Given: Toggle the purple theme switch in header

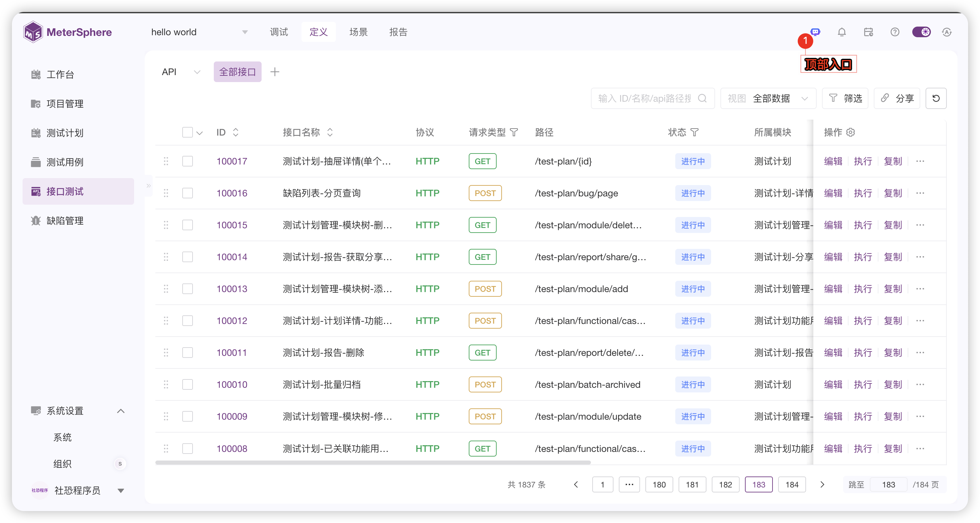Looking at the screenshot, I should pyautogui.click(x=921, y=32).
